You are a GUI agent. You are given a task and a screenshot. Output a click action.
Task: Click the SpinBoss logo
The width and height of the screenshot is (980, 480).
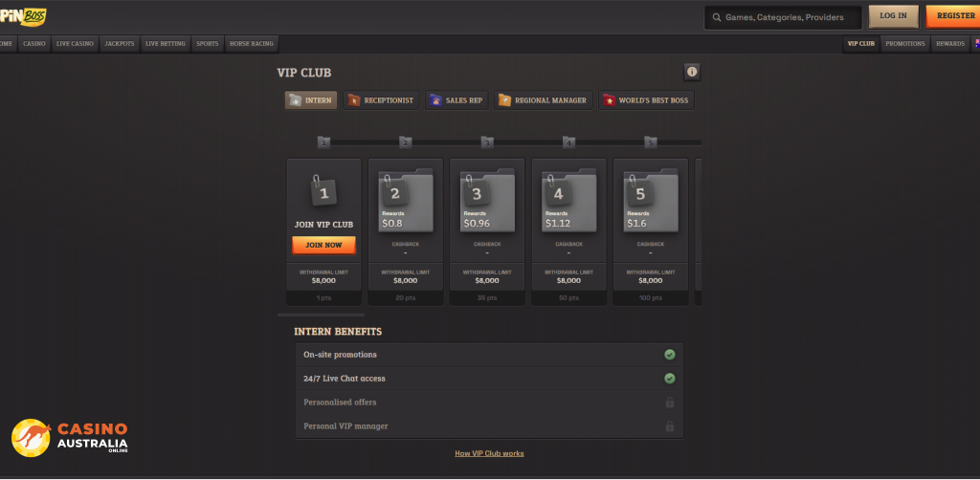pyautogui.click(x=23, y=17)
